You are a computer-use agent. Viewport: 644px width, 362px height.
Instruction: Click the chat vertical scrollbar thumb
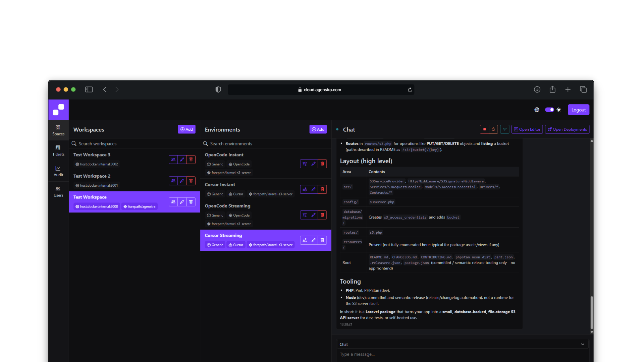(592, 312)
